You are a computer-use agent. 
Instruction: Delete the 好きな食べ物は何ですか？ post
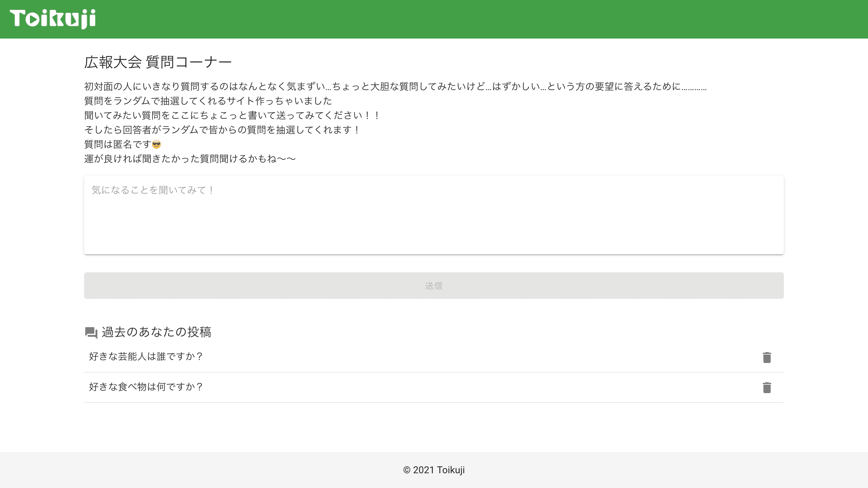click(x=766, y=388)
